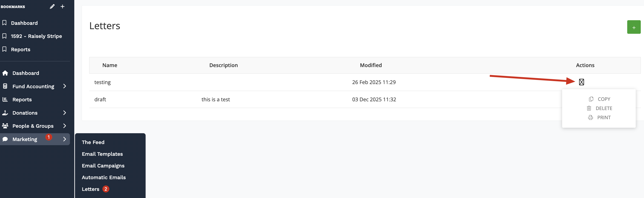Screen dimensions: 644x198
Task: Expand the Donations submenu chevron
Action: point(64,113)
